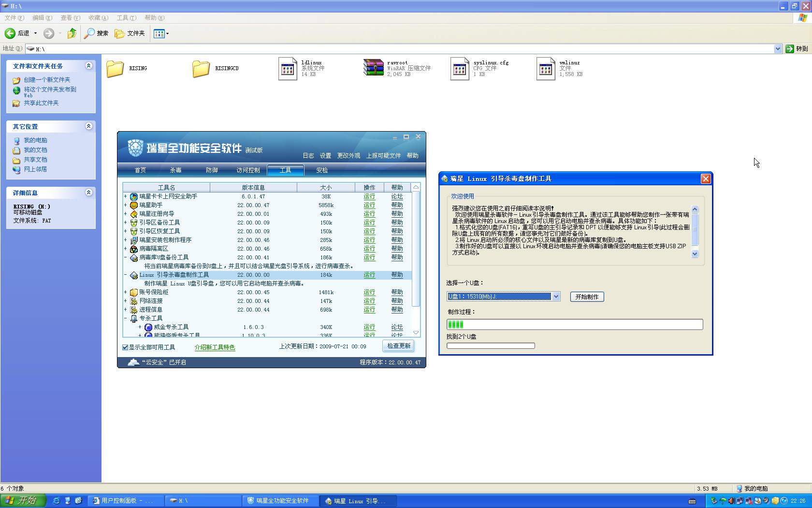Click the 检查更新 button
Screen dimensions: 812x508
click(x=399, y=346)
